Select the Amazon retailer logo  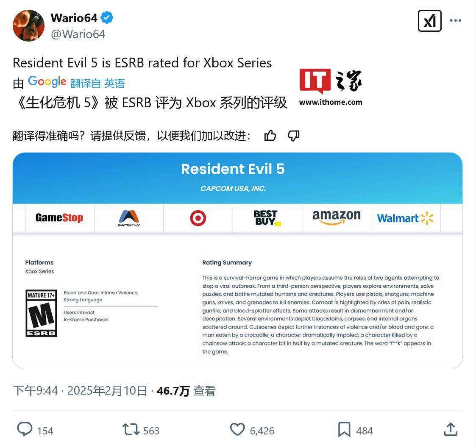[337, 217]
